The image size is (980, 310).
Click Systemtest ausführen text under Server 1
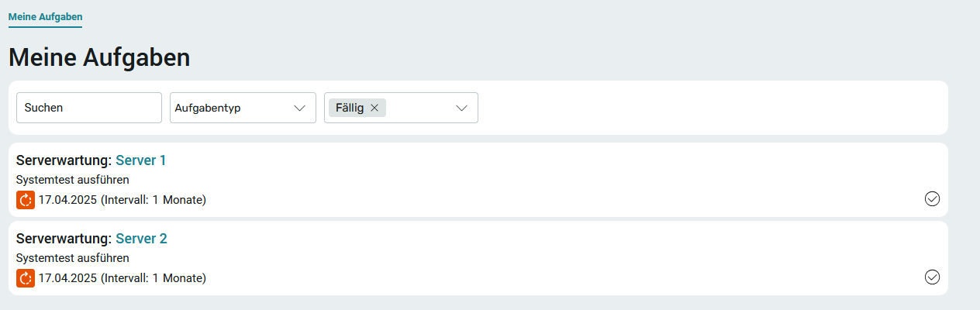(72, 180)
